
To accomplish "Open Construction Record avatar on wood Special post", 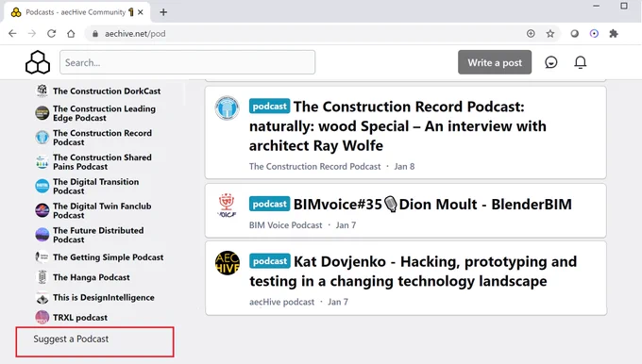I will point(228,108).
